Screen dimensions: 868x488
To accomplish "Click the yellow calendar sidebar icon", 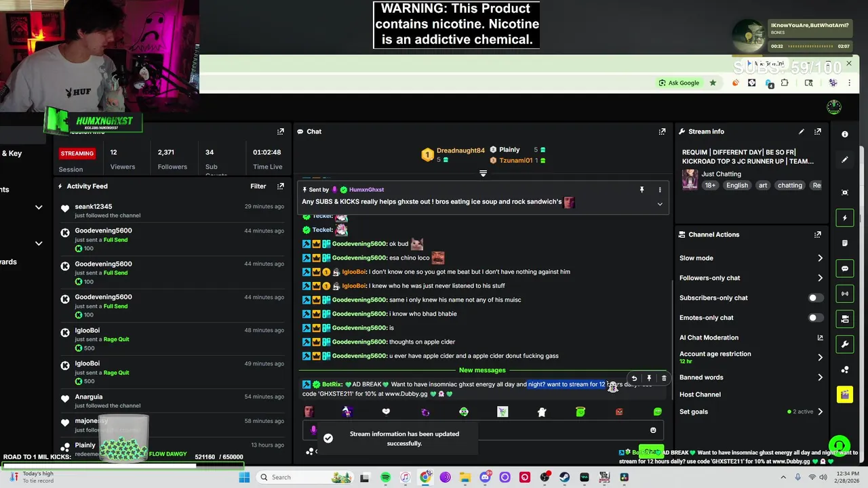I will (x=845, y=394).
